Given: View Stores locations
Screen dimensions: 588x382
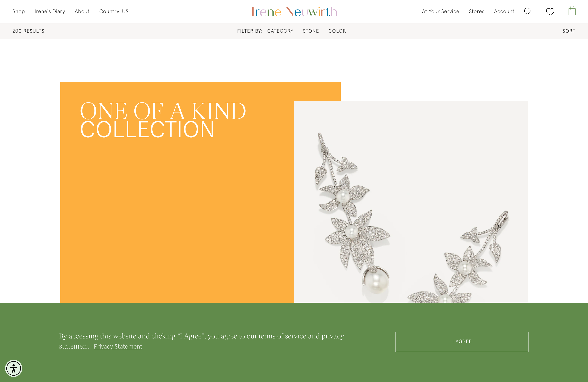Looking at the screenshot, I should [476, 11].
